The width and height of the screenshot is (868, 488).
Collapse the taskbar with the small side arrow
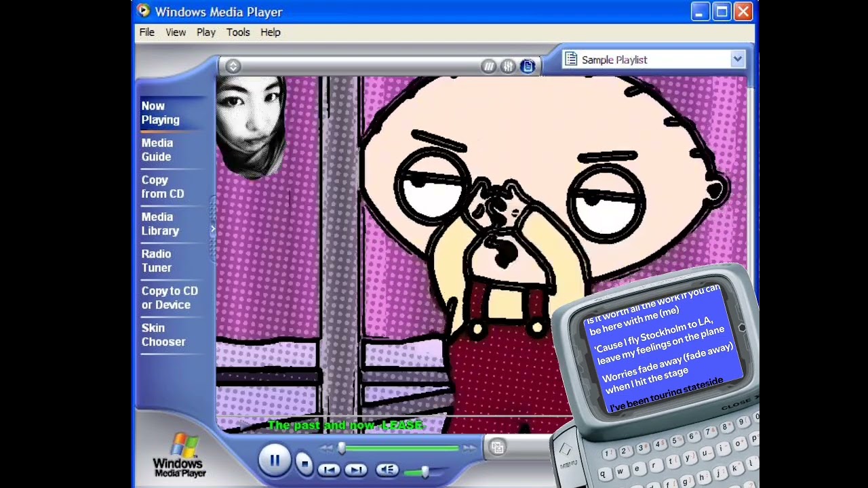pyautogui.click(x=212, y=229)
